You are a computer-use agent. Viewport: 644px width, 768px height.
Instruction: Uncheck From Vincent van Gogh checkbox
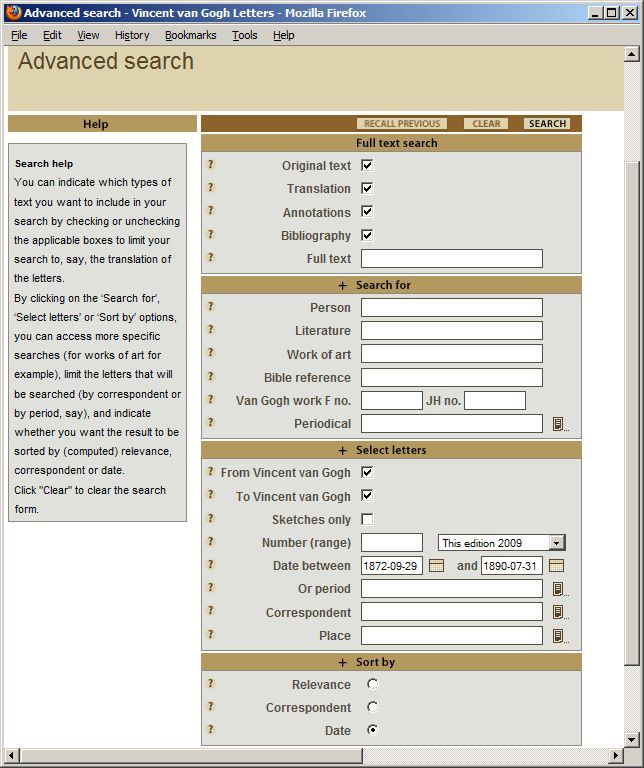[367, 472]
